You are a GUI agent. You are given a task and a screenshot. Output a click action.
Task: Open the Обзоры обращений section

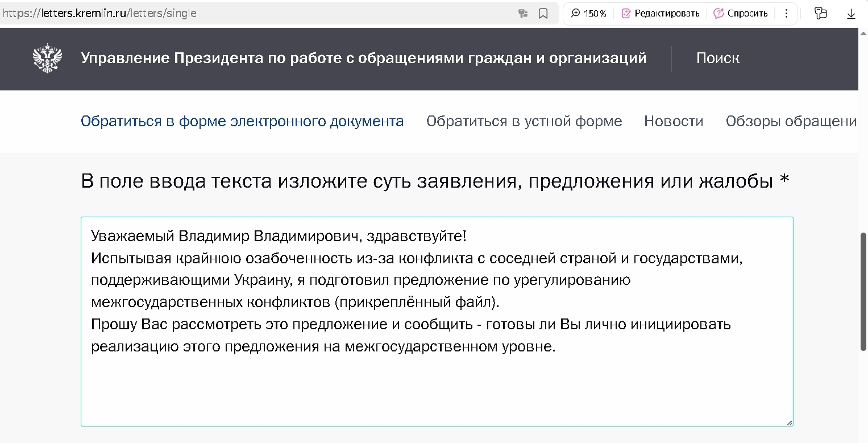792,121
